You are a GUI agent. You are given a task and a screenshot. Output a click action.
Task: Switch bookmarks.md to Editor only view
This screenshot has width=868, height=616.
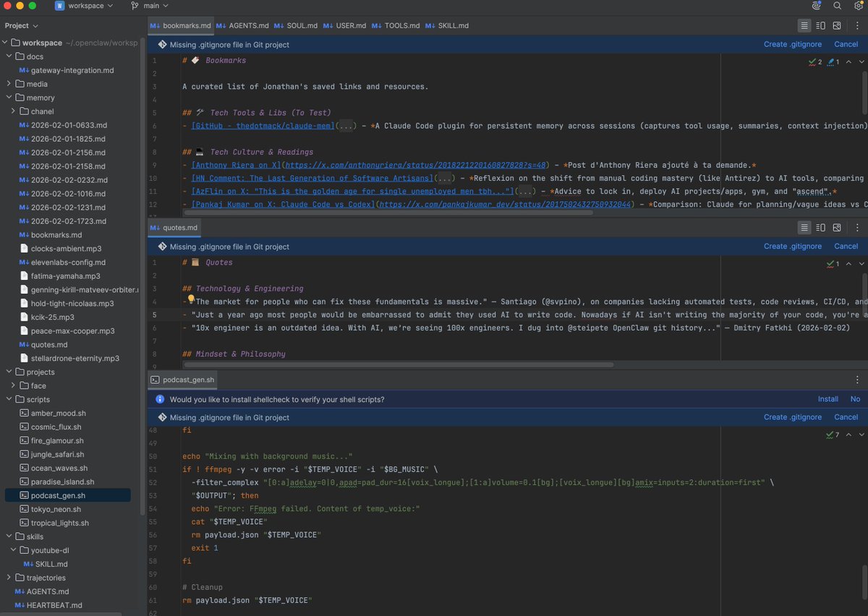click(x=804, y=25)
